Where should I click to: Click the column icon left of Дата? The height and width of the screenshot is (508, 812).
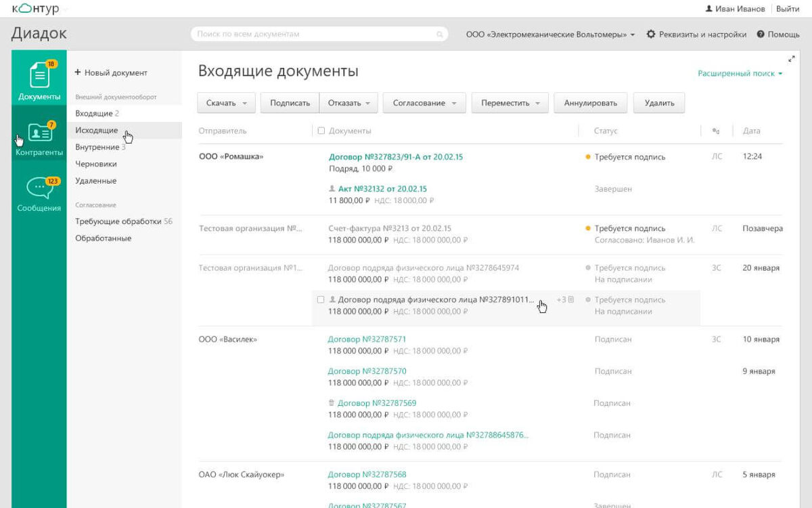point(716,131)
